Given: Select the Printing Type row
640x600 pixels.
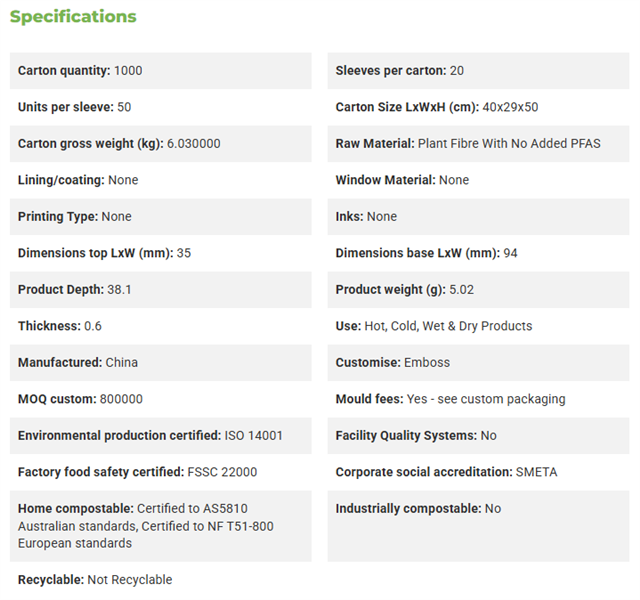Looking at the screenshot, I should pyautogui.click(x=160, y=217).
